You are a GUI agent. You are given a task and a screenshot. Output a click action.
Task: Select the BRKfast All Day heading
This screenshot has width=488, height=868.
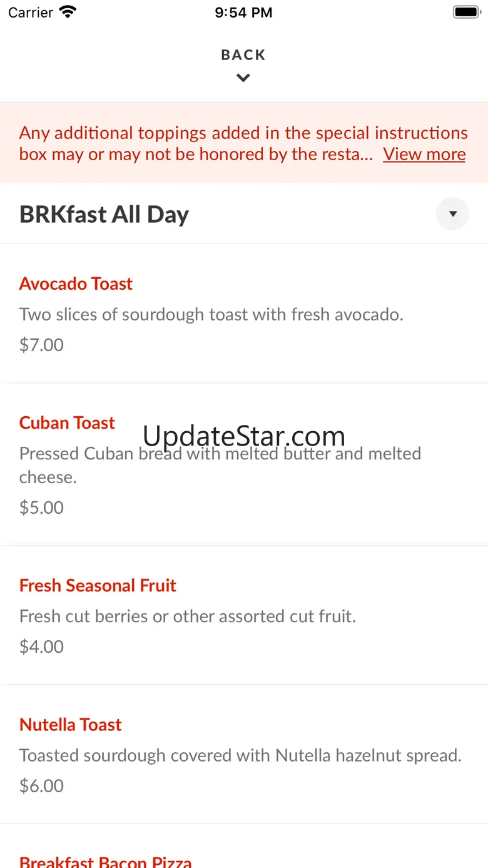[x=104, y=214]
